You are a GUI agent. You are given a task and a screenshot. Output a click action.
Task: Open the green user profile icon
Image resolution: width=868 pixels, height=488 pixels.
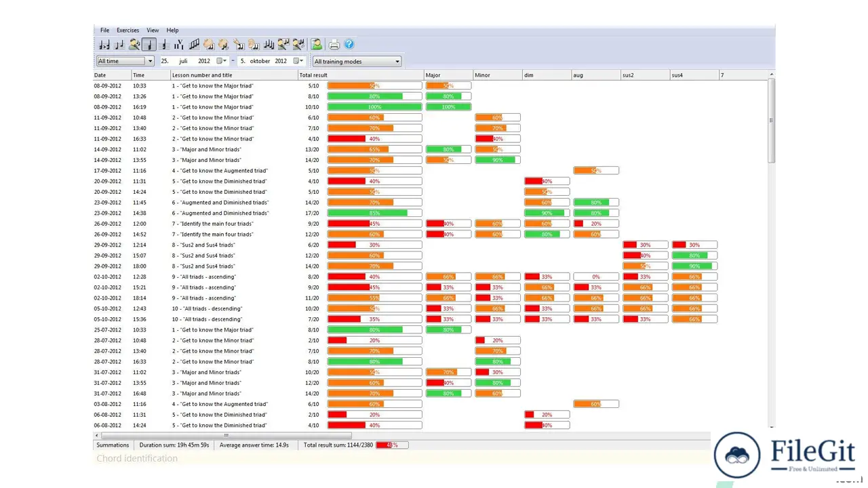pyautogui.click(x=317, y=45)
